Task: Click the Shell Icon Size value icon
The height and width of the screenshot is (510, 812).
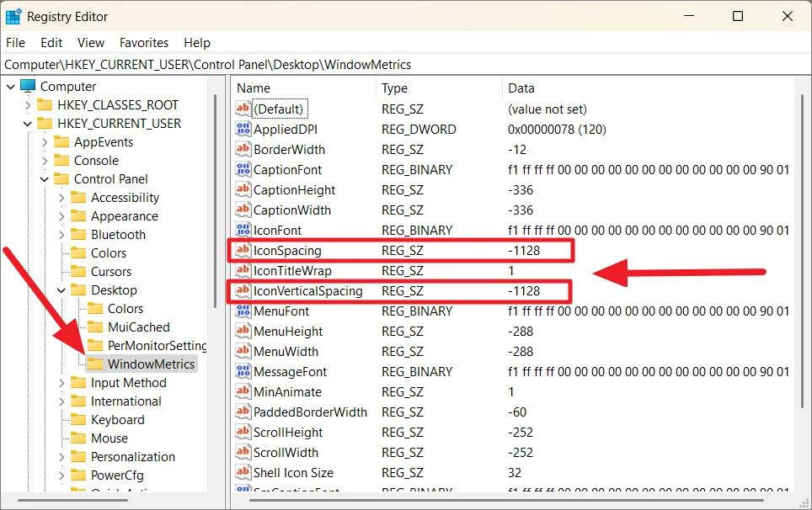Action: [x=243, y=473]
